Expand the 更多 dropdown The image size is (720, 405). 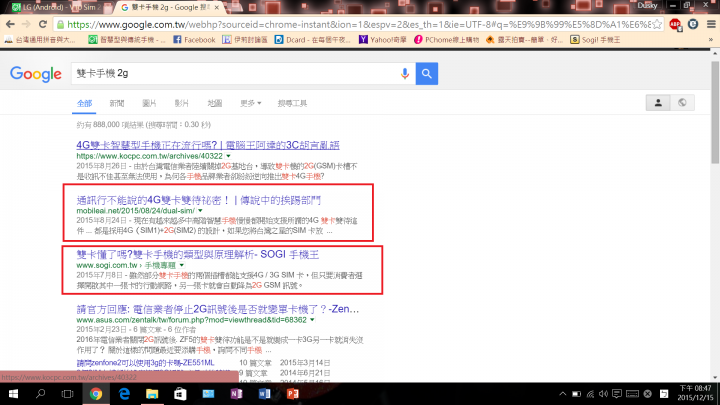coord(250,103)
